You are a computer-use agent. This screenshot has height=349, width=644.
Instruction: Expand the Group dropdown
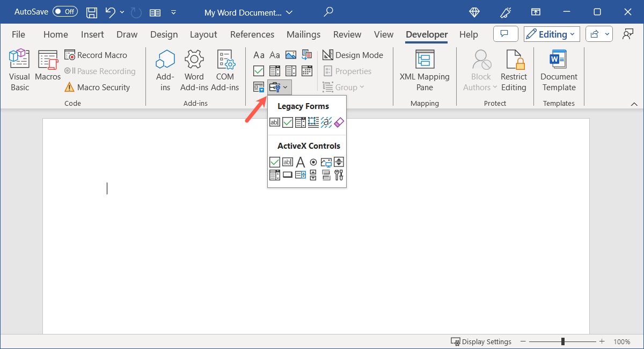tap(344, 87)
